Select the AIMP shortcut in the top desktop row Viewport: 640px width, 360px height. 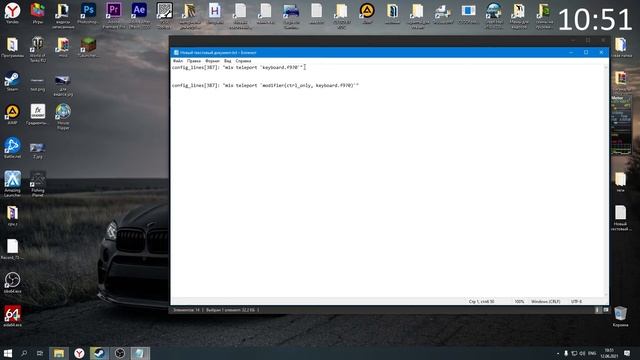(367, 13)
